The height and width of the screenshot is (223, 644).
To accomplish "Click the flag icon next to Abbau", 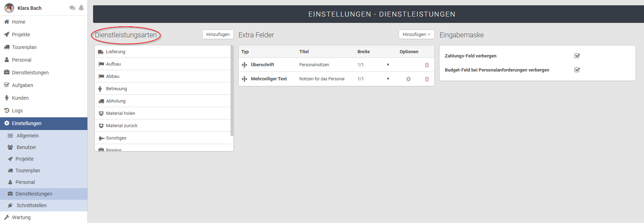I will (x=101, y=76).
